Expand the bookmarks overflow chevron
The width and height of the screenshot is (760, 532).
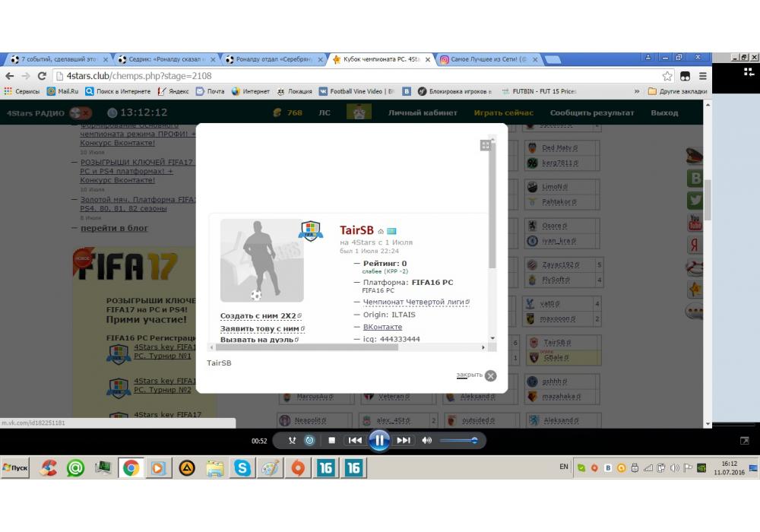tap(636, 91)
